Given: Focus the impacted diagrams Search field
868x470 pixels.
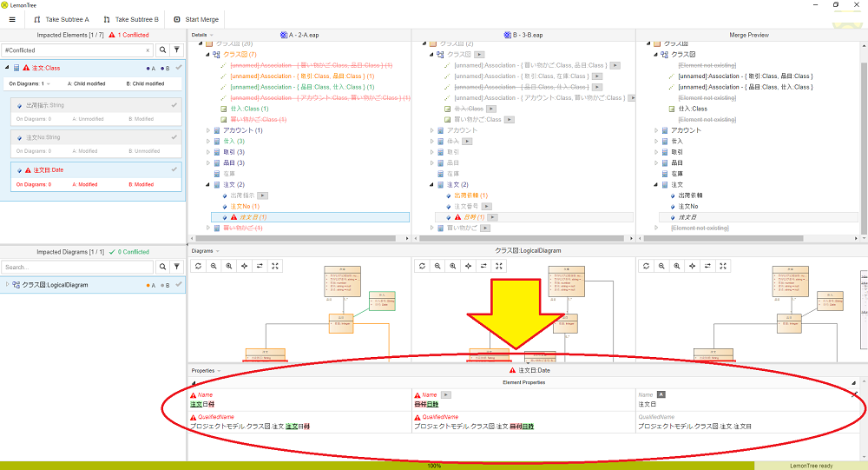Looking at the screenshot, I should (x=77, y=268).
